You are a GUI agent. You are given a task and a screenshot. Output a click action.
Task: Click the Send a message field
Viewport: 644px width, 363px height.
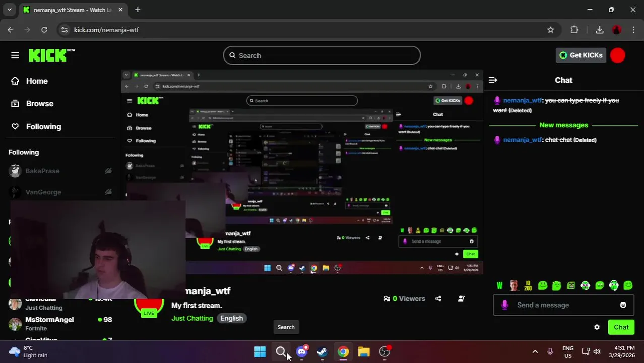pyautogui.click(x=563, y=305)
